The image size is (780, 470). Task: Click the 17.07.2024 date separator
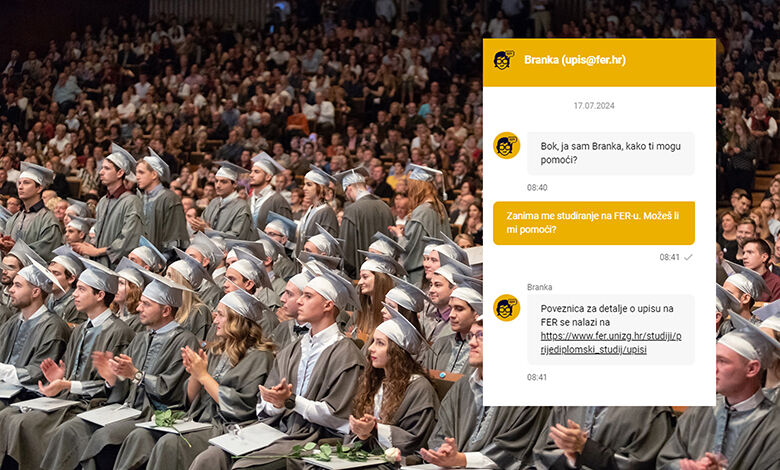pyautogui.click(x=594, y=105)
